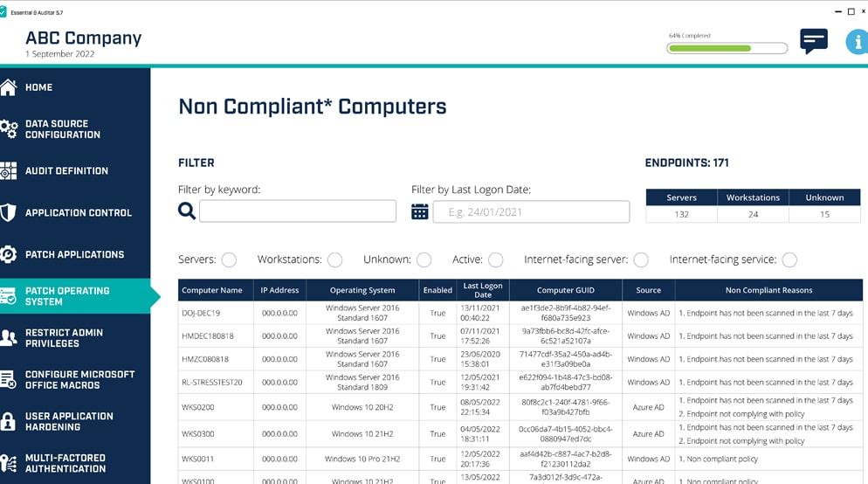
Task: Click the User Application Hardening lock icon
Action: click(x=9, y=421)
